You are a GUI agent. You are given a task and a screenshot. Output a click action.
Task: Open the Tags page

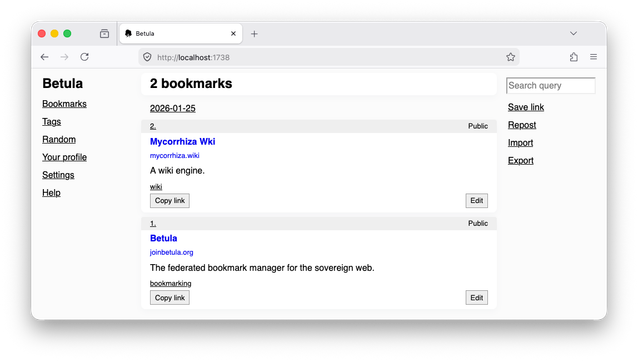[x=51, y=122]
